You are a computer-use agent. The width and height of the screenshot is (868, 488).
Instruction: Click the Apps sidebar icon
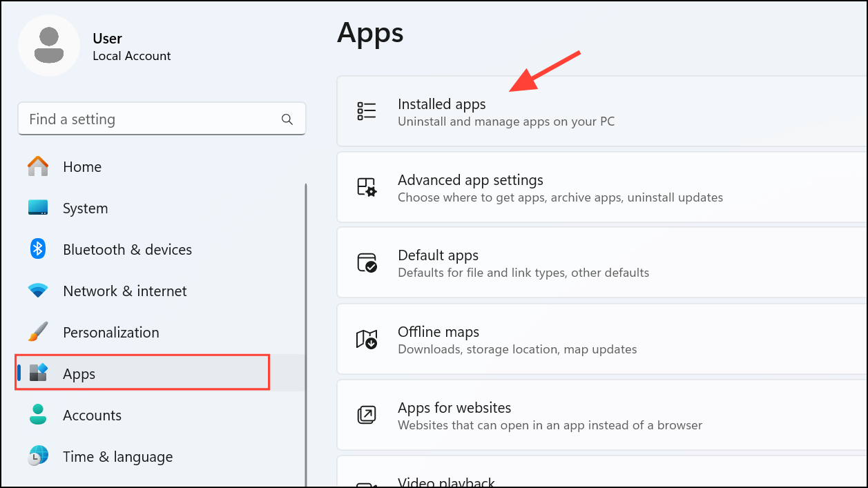[x=38, y=373]
